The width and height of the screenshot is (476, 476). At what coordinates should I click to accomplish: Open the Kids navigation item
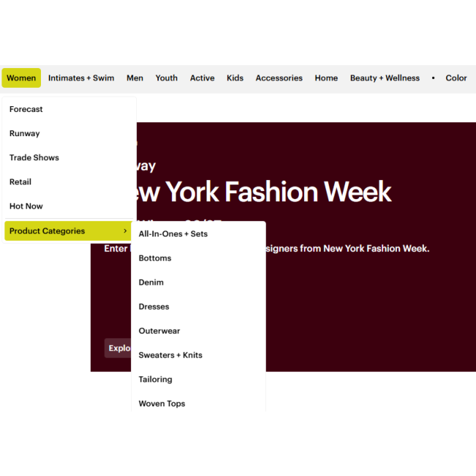[x=235, y=78]
